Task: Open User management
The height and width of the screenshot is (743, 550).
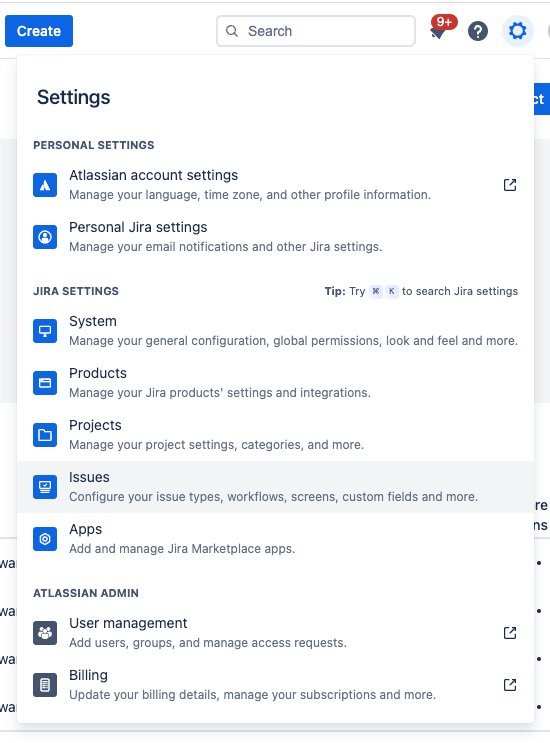Action: pyautogui.click(x=275, y=633)
